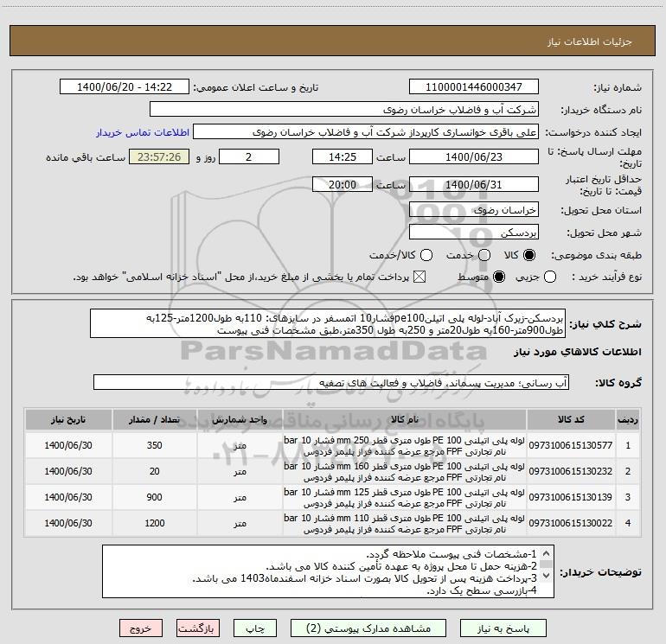This screenshot has width=666, height=644.
Task: Click the general need description text box
Action: click(328, 324)
